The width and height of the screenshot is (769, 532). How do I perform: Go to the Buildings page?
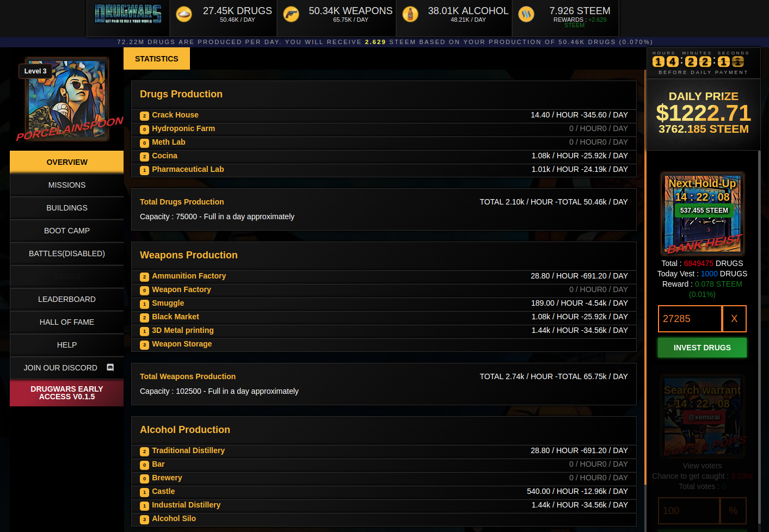pos(67,208)
